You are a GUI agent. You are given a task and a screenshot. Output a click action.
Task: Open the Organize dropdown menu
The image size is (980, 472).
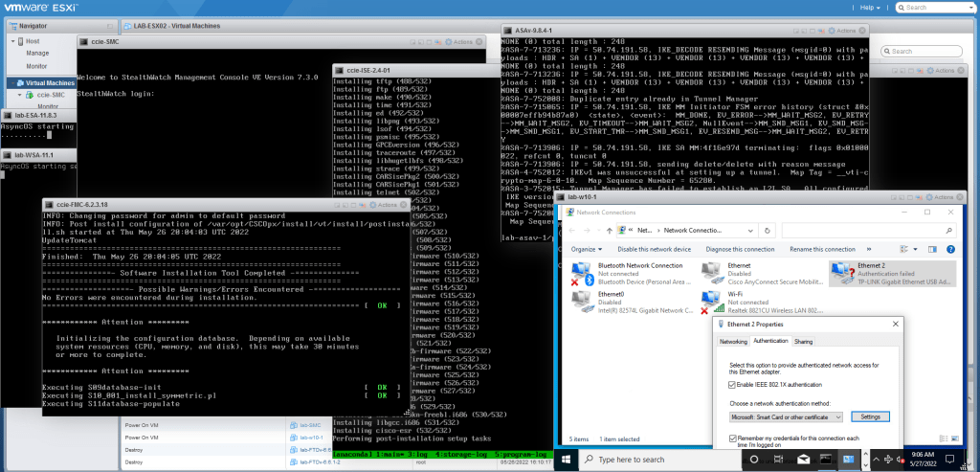586,249
